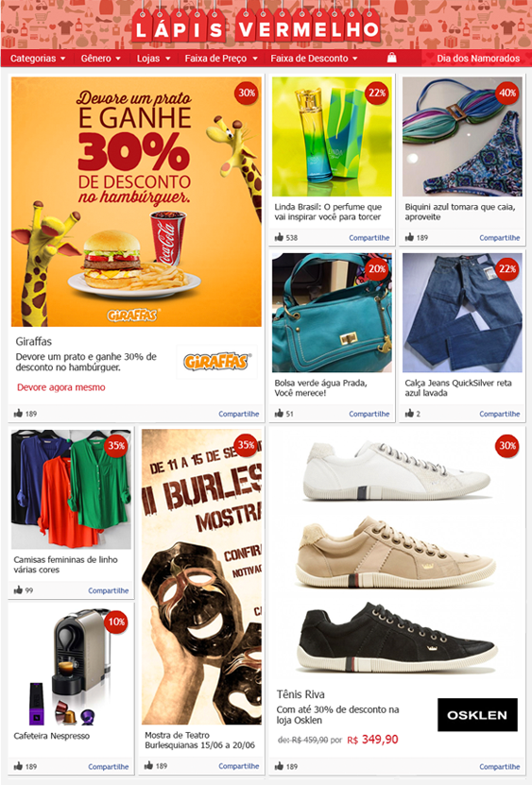The width and height of the screenshot is (532, 785).
Task: Open the Lojas menu
Action: pyautogui.click(x=153, y=58)
